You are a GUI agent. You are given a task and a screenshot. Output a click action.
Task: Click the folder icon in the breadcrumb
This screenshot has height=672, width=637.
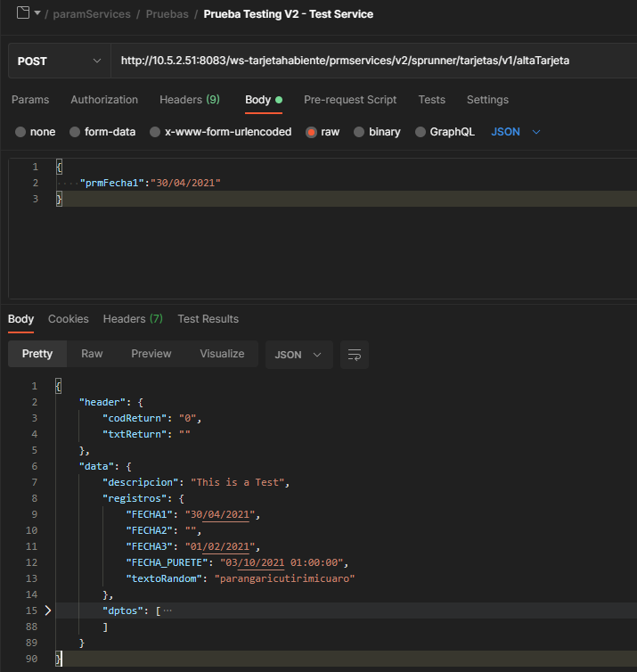pyautogui.click(x=24, y=13)
